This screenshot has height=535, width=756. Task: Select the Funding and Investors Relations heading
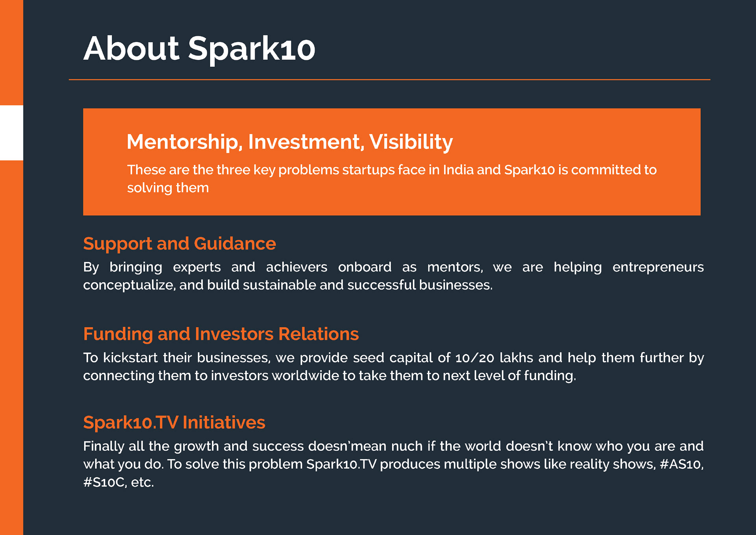pos(221,334)
